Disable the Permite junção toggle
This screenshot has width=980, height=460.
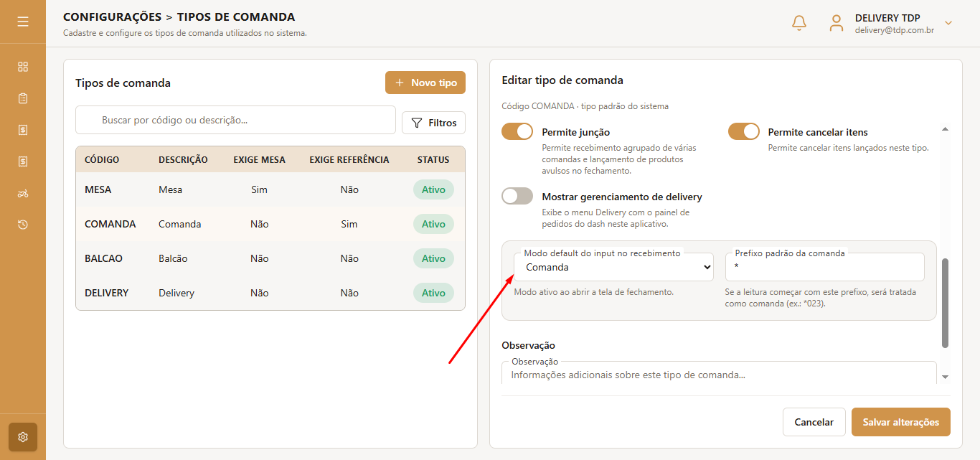517,131
